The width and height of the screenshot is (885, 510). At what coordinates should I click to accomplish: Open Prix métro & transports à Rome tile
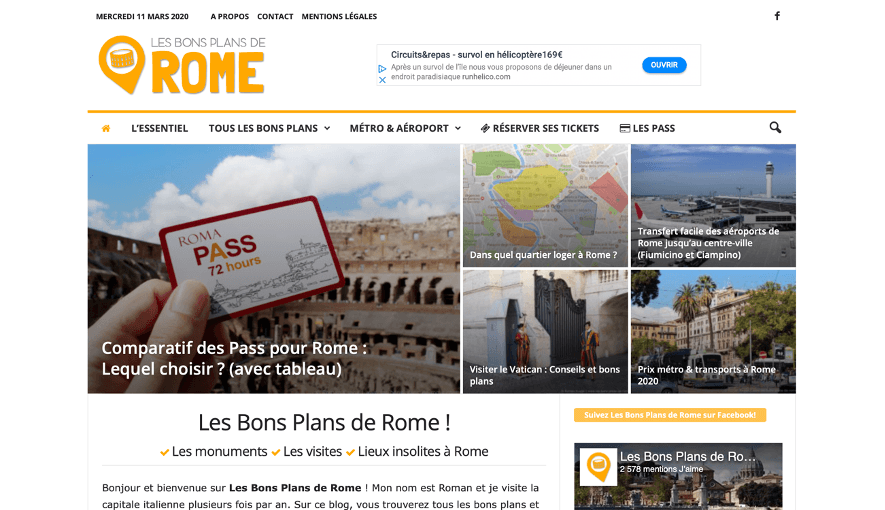click(713, 332)
